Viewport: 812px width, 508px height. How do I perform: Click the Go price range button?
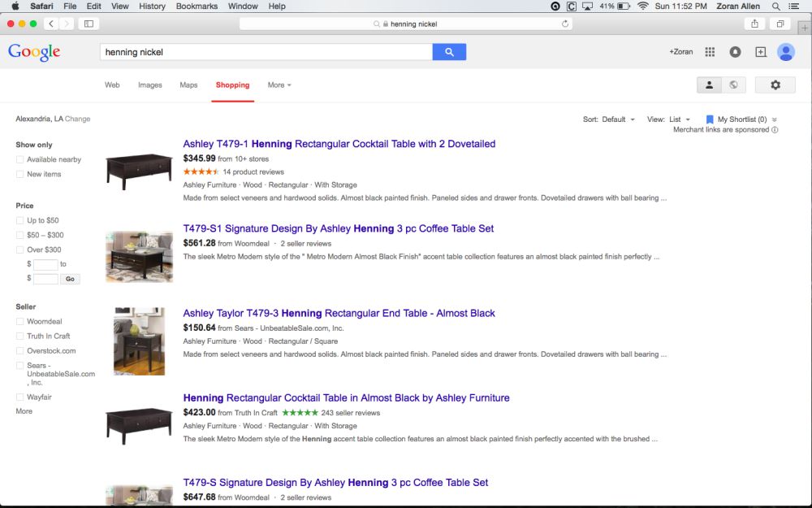70,279
